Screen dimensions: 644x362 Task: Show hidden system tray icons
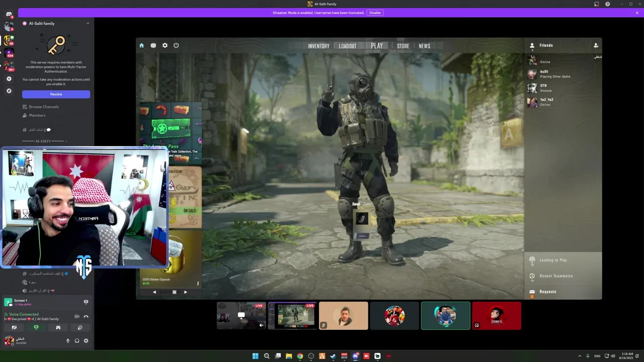[579, 356]
